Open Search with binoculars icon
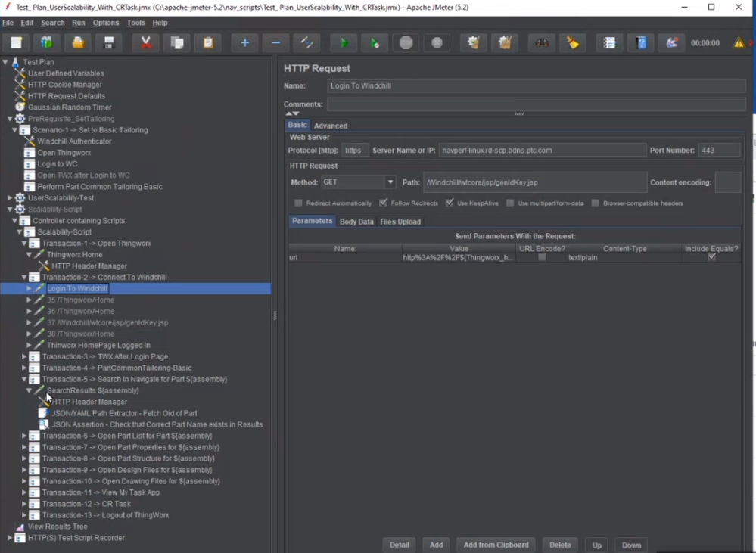This screenshot has width=756, height=553. click(541, 43)
